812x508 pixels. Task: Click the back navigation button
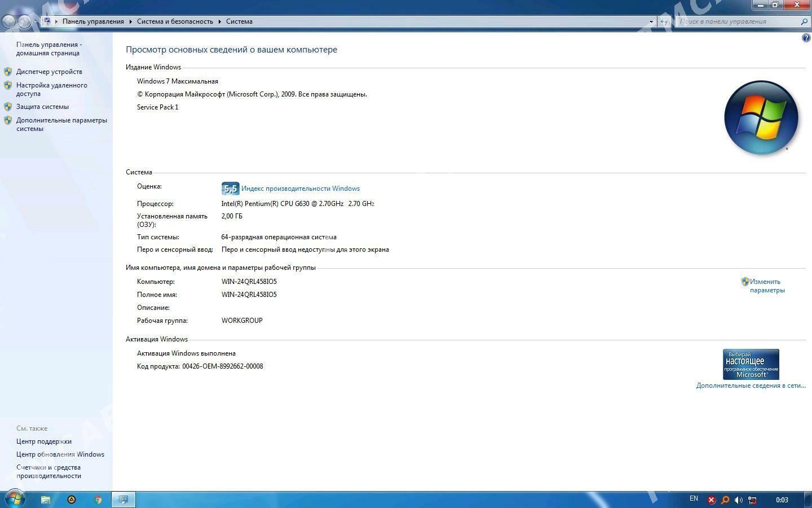pos(8,21)
